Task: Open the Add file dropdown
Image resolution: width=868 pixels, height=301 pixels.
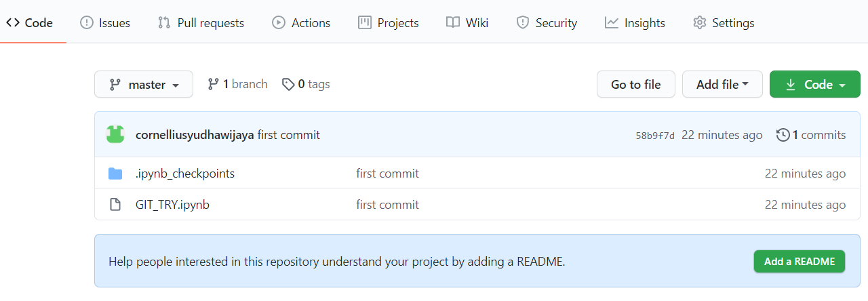Action: tap(722, 85)
